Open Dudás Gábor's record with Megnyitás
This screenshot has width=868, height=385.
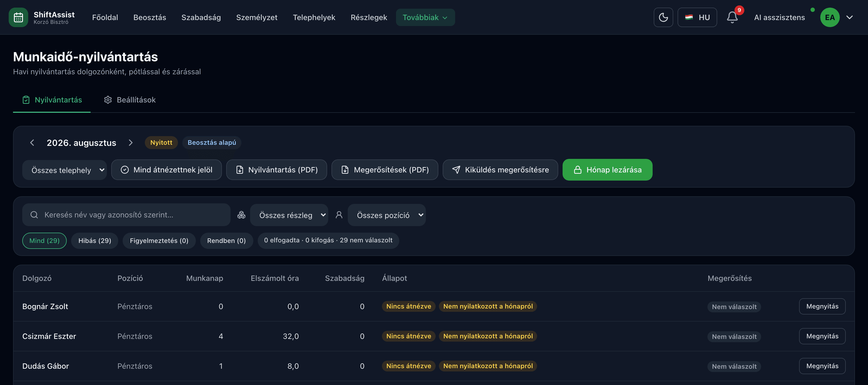coord(822,366)
